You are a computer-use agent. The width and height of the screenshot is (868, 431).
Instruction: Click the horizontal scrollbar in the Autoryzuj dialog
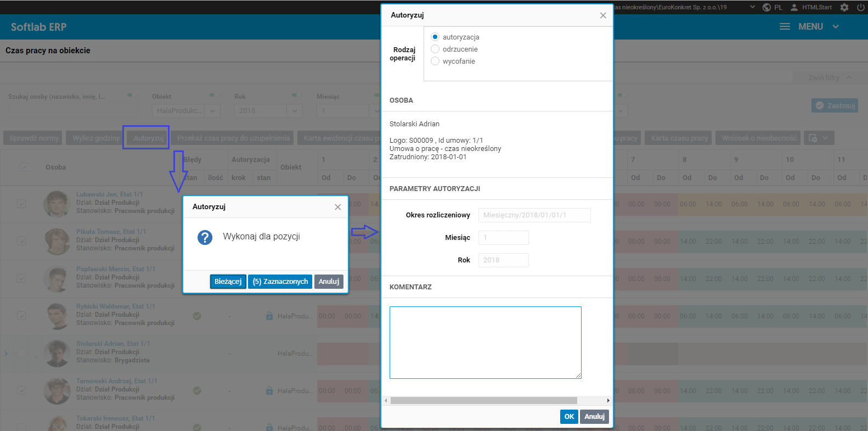click(484, 400)
